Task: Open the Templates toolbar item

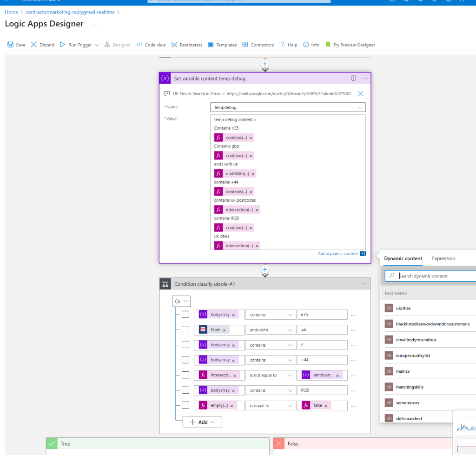Action: [222, 45]
